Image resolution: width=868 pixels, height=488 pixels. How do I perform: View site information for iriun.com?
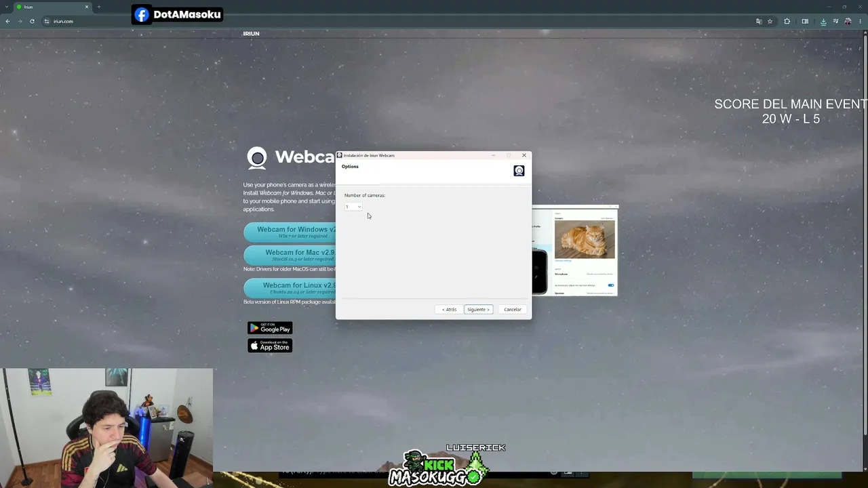tap(47, 21)
